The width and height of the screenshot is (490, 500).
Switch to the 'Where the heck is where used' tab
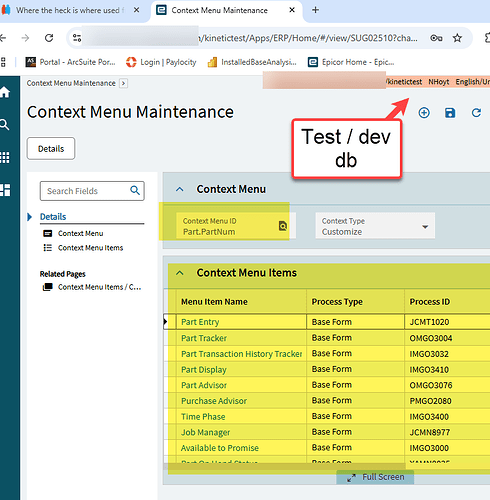pos(70,10)
